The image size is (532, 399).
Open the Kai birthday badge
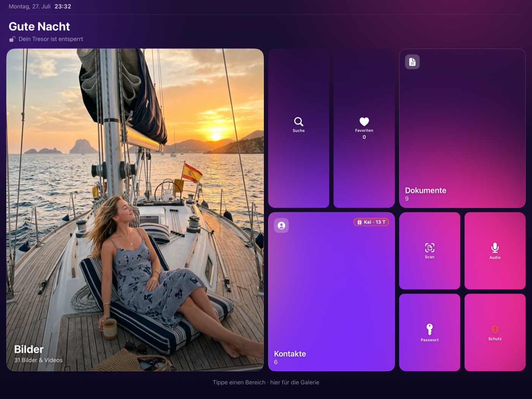pyautogui.click(x=371, y=222)
